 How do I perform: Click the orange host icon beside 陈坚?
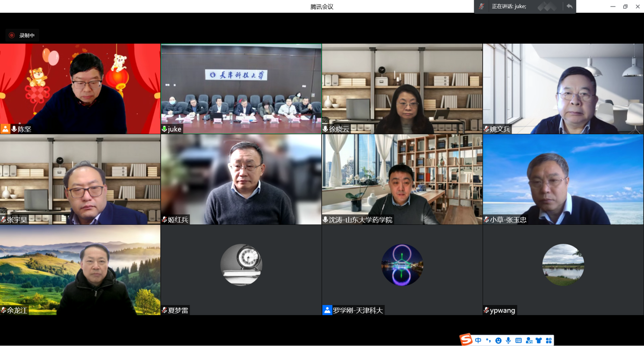5,129
